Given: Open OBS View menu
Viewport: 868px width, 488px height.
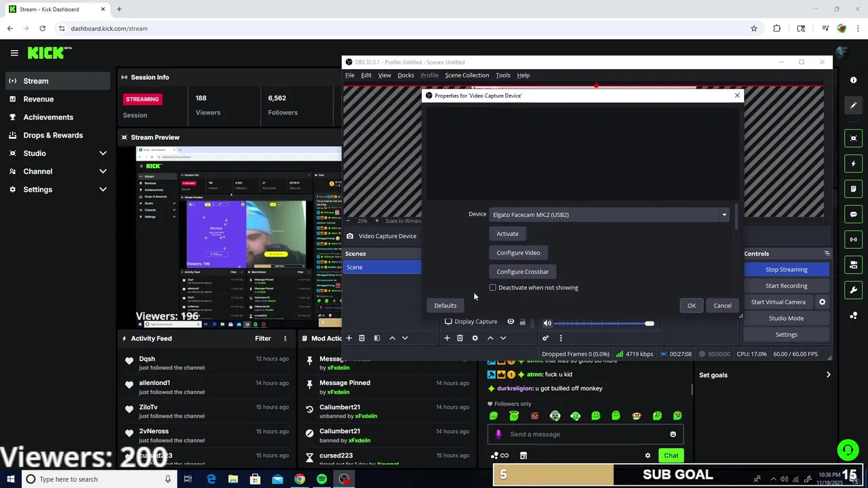Looking at the screenshot, I should 384,75.
